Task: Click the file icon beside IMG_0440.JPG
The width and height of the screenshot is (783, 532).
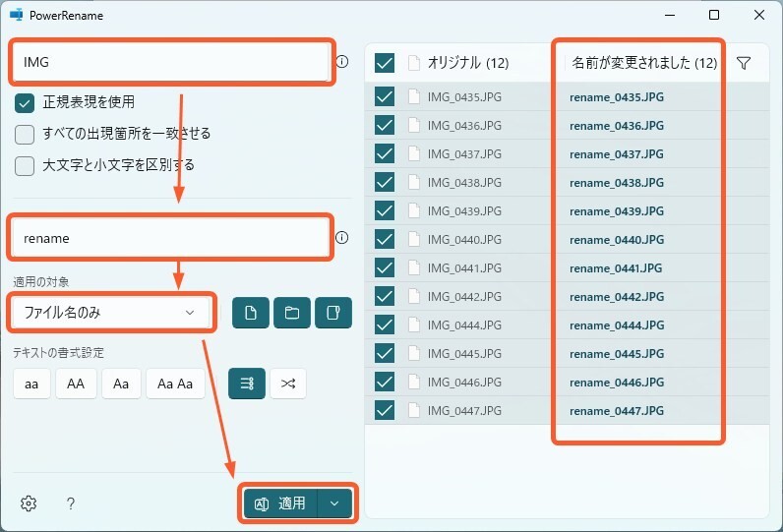Action: tap(414, 239)
